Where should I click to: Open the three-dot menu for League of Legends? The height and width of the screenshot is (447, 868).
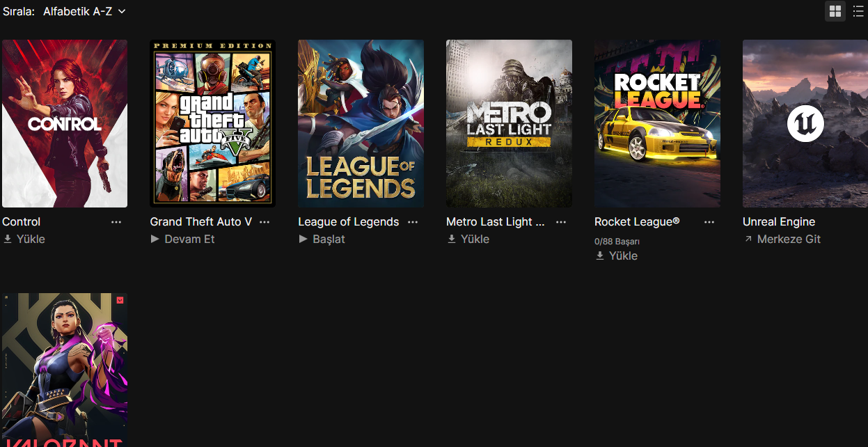coord(413,222)
